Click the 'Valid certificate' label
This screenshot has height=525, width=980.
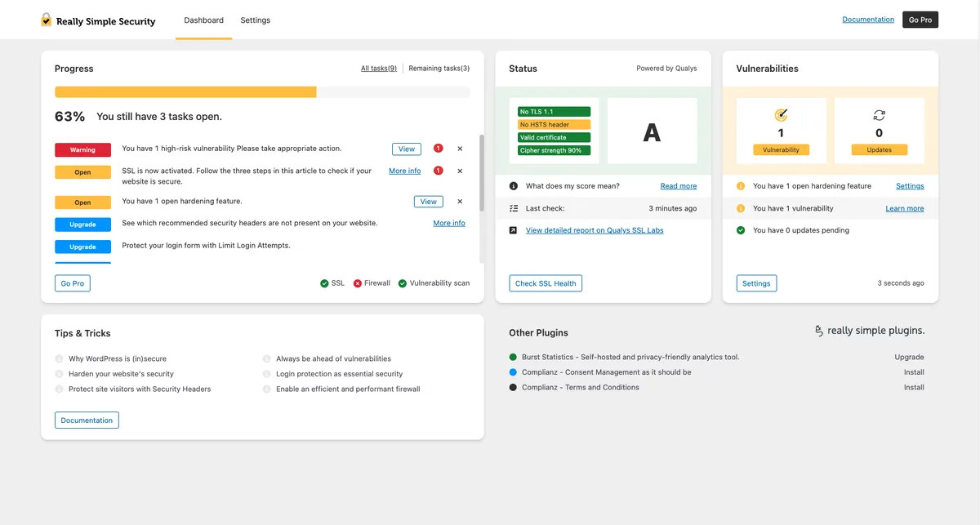[554, 138]
